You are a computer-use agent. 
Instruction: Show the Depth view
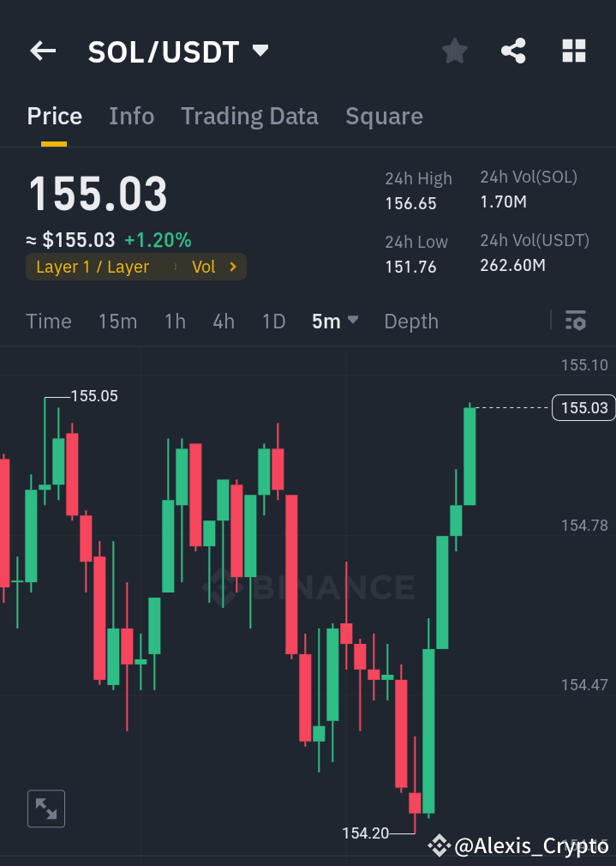pos(411,321)
